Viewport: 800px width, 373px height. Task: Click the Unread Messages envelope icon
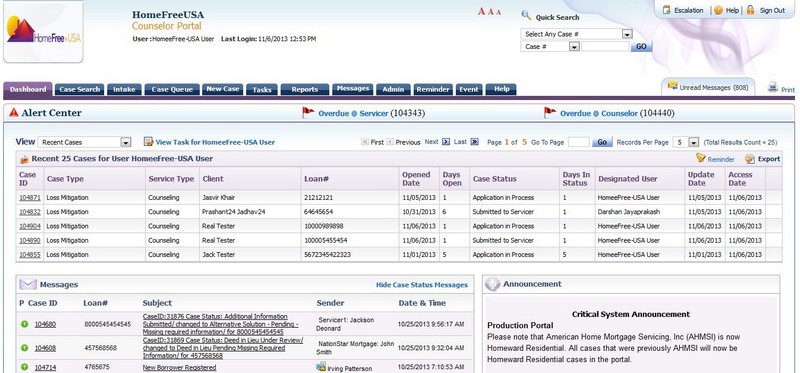(672, 86)
